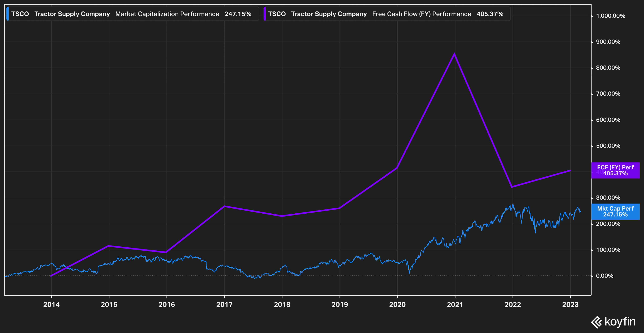Click the 700.00% y-axis label

tap(608, 94)
